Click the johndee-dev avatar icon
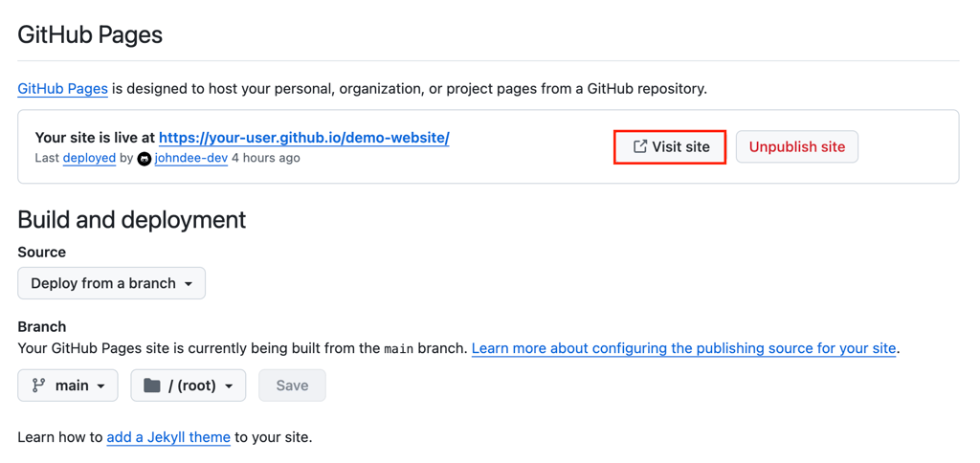980x463 pixels. 145,159
